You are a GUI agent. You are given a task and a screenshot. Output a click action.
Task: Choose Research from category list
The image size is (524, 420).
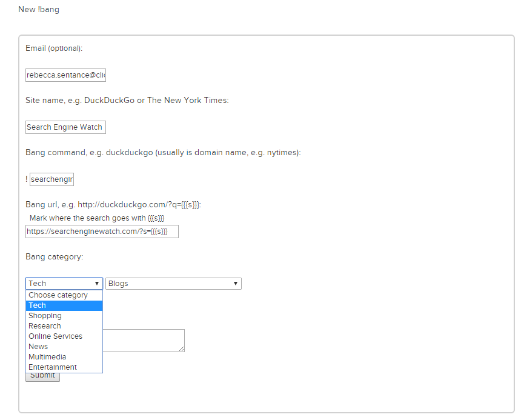(45, 326)
